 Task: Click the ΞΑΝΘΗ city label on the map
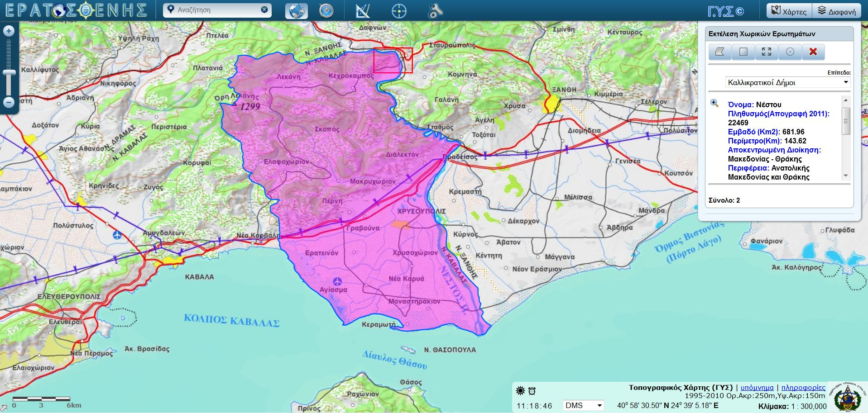pyautogui.click(x=564, y=90)
